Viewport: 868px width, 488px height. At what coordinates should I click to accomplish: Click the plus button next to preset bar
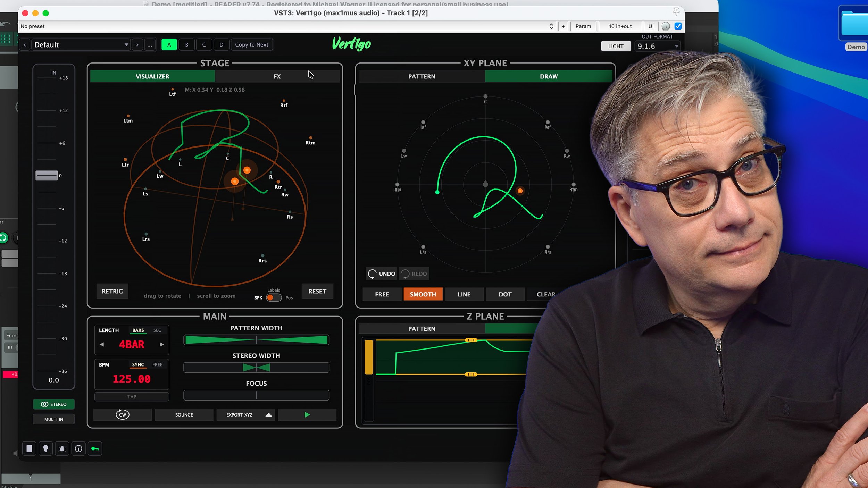pyautogui.click(x=563, y=26)
